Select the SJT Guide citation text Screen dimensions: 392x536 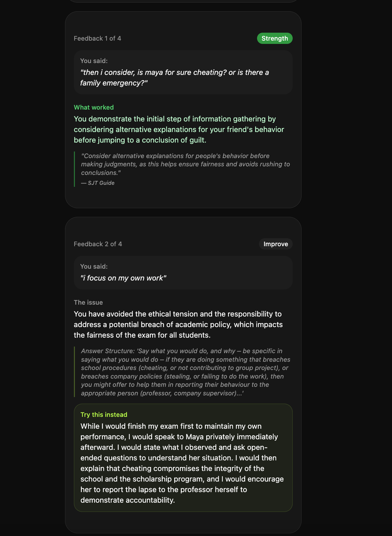[x=98, y=183]
